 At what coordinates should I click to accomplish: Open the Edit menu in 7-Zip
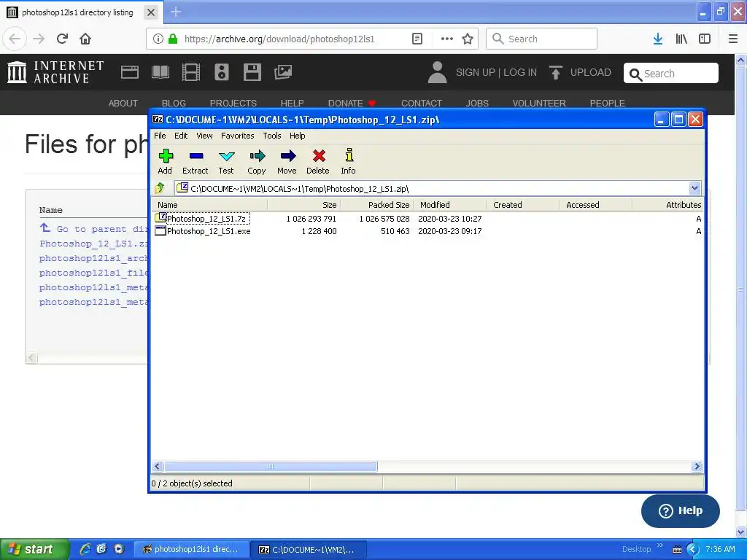[x=181, y=136]
